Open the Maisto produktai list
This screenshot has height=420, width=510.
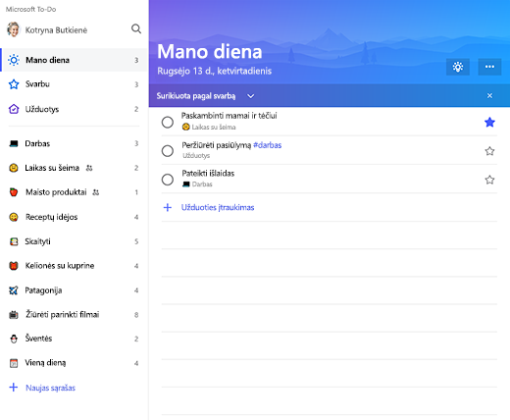[75, 192]
